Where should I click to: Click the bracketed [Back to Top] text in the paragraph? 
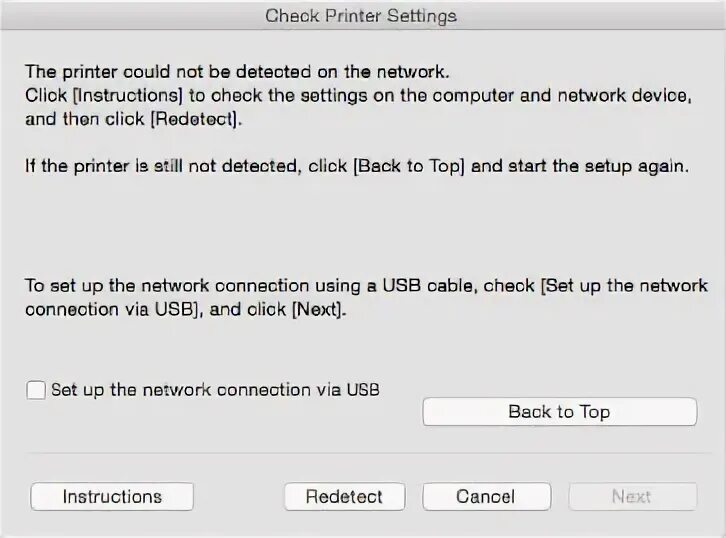[410, 167]
